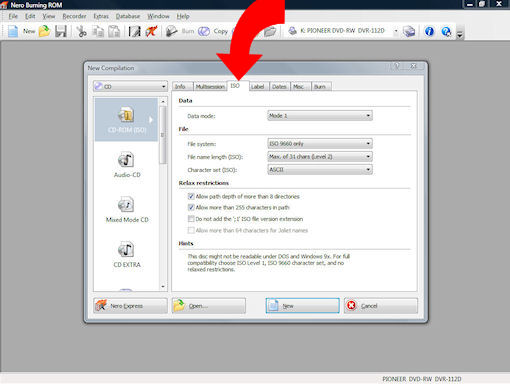Click the New button in dialog
This screenshot has width=510, height=384.
[303, 306]
